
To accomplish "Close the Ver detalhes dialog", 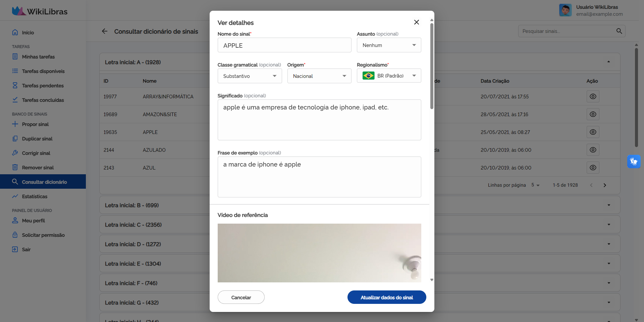I will tap(417, 22).
